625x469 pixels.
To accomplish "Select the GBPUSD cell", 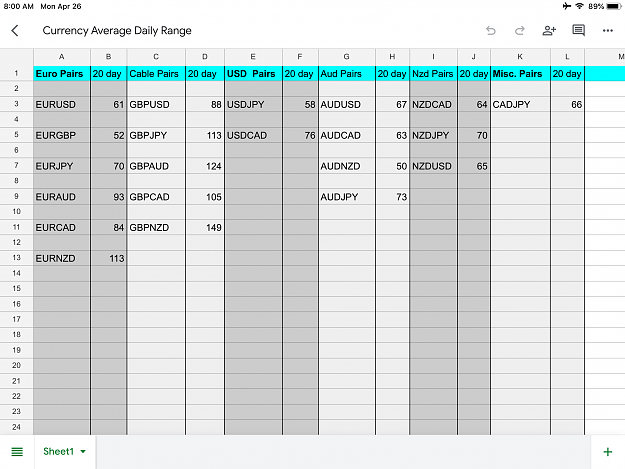I will 156,104.
